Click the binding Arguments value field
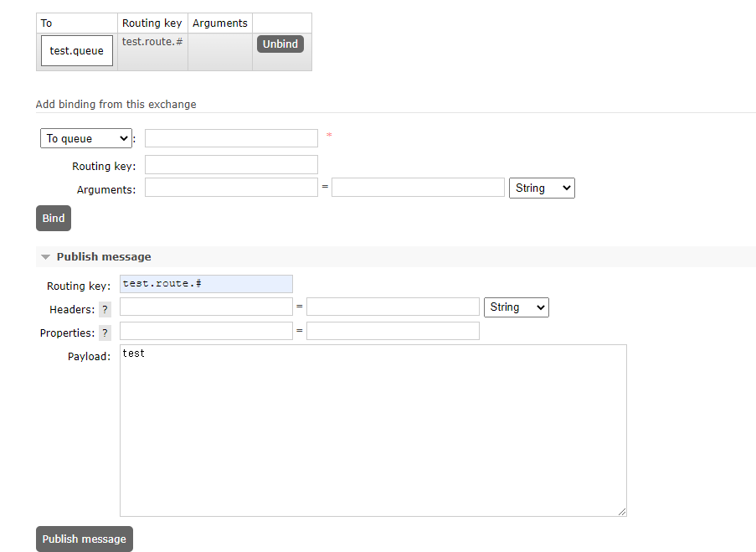756x552 pixels. 418,188
